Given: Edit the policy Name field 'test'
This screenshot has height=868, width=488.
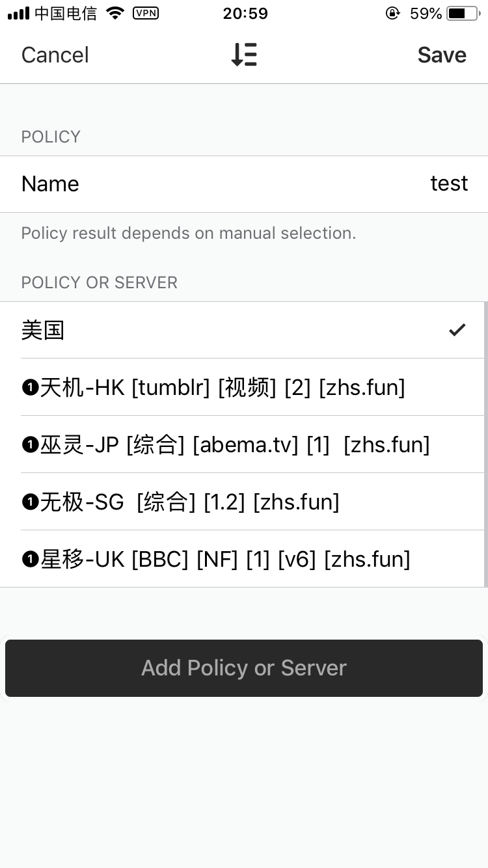Looking at the screenshot, I should [x=448, y=183].
